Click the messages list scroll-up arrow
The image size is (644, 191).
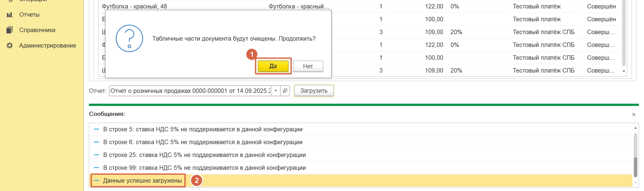635,128
